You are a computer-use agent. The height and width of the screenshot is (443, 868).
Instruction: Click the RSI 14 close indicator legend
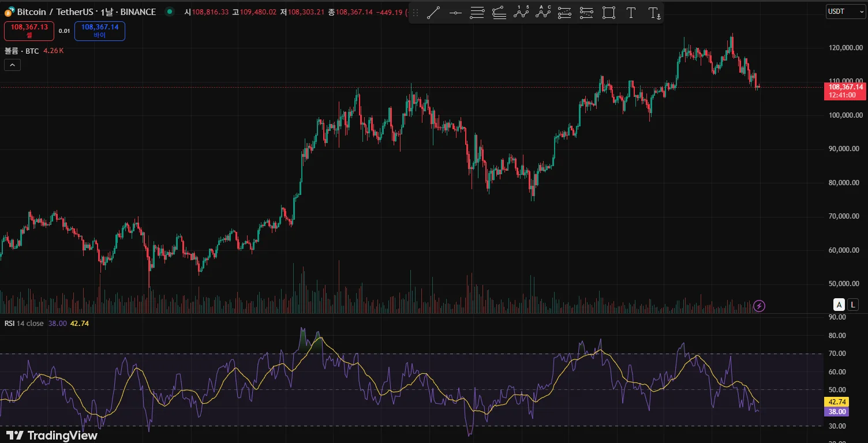[24, 323]
